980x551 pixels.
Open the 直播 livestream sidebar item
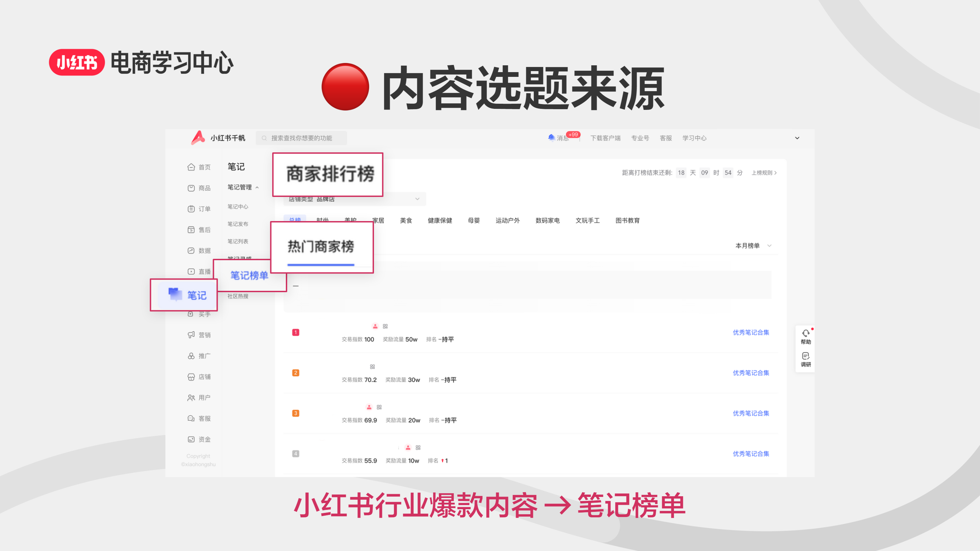click(199, 271)
